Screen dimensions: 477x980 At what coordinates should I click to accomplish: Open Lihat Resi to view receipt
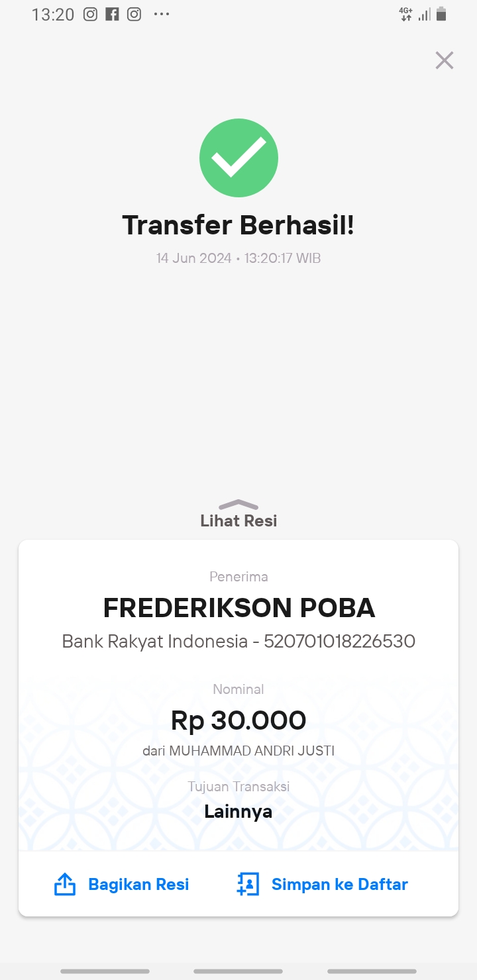pyautogui.click(x=238, y=520)
